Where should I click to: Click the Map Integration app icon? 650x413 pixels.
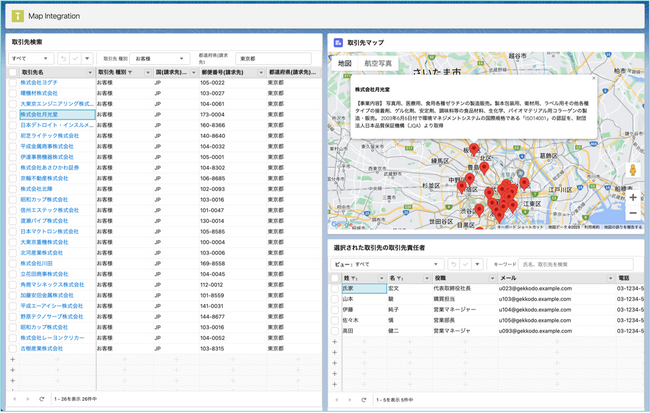pos(19,14)
